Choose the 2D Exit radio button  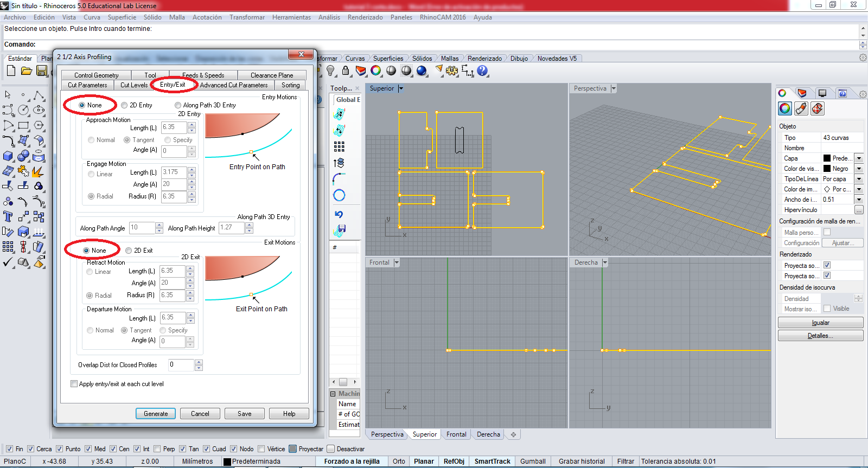coord(129,251)
